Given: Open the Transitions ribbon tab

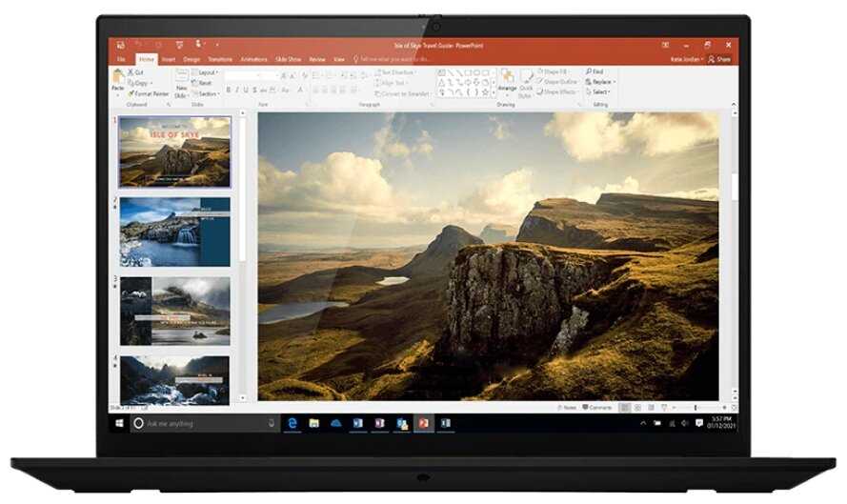Looking at the screenshot, I should tap(220, 59).
